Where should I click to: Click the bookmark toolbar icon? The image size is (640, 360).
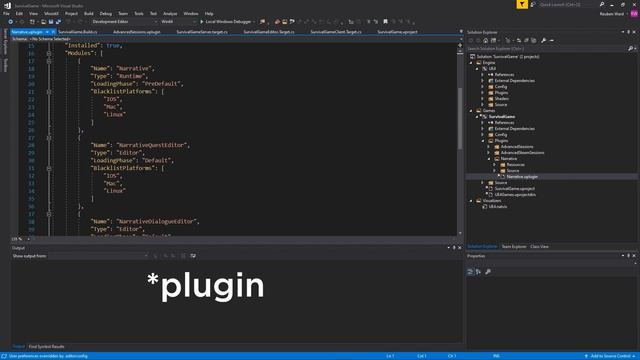pyautogui.click(x=385, y=22)
